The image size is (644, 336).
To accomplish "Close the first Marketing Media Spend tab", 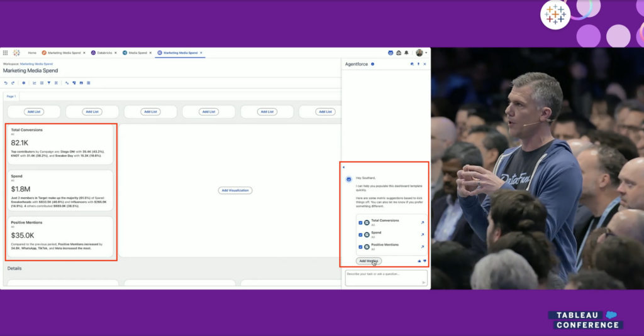I will tap(84, 53).
